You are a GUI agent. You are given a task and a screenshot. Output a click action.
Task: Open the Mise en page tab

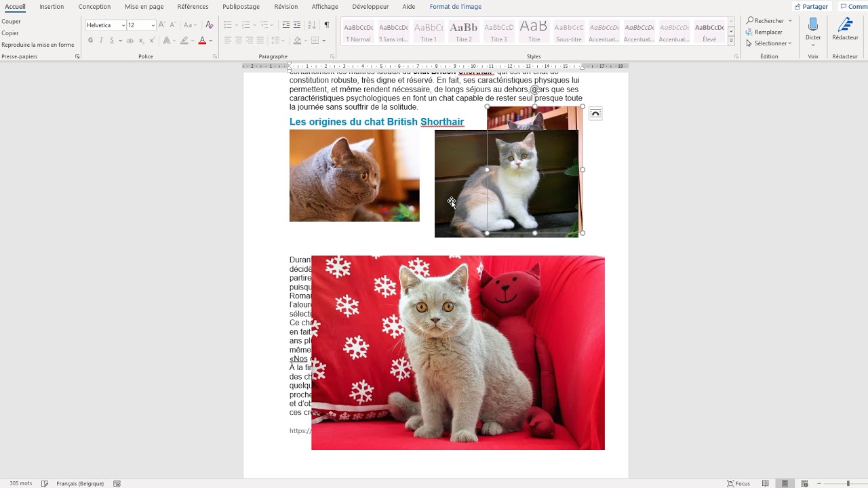coord(144,7)
